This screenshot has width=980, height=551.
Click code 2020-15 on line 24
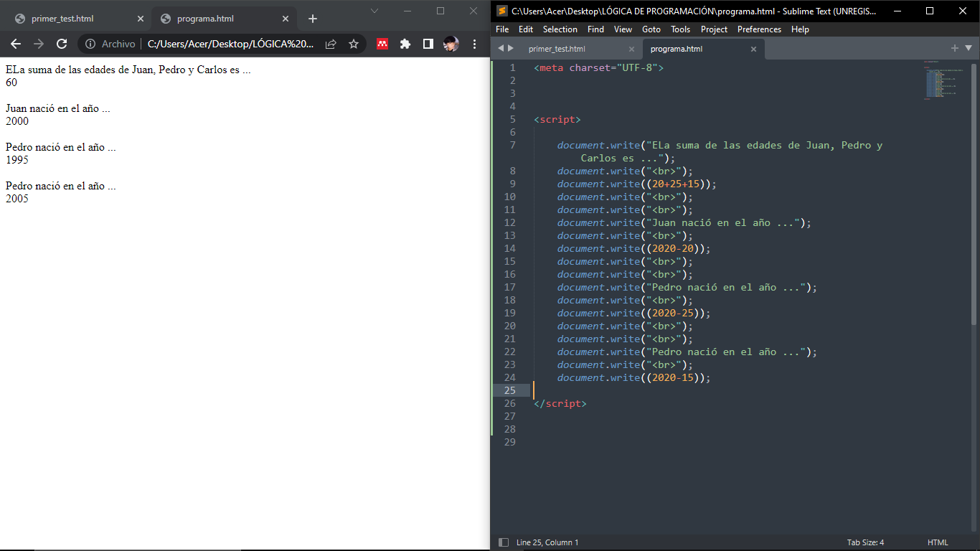[x=673, y=377]
